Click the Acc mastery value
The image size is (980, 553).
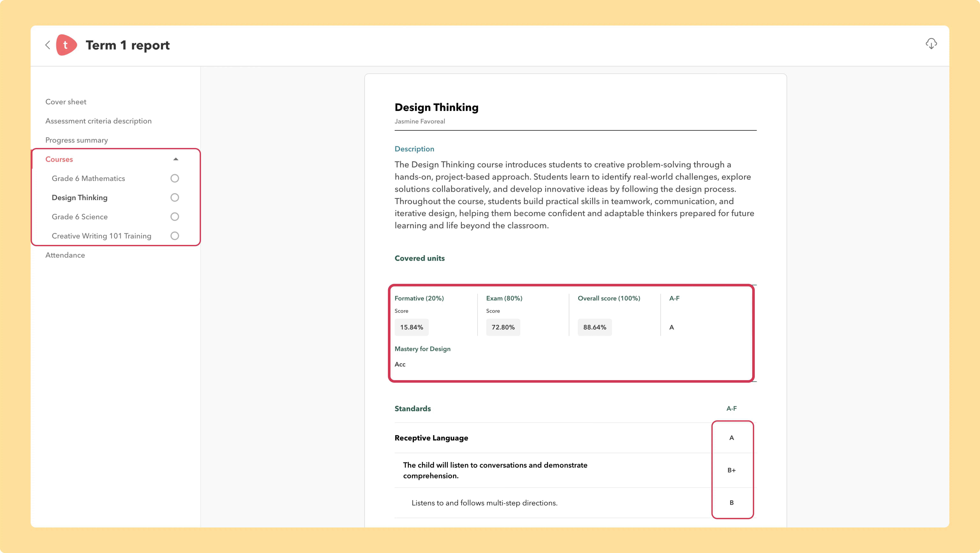(x=400, y=364)
